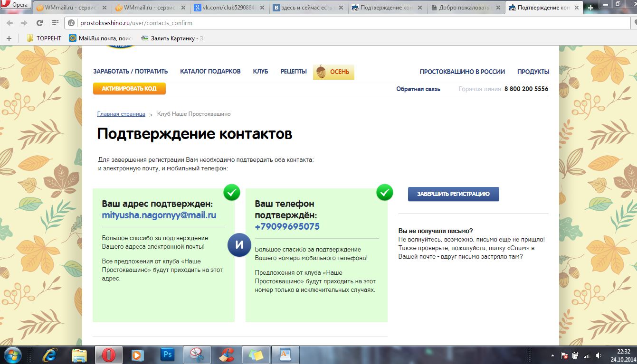The image size is (637, 364).
Task: Go back using the browser back arrow
Action: click(10, 23)
